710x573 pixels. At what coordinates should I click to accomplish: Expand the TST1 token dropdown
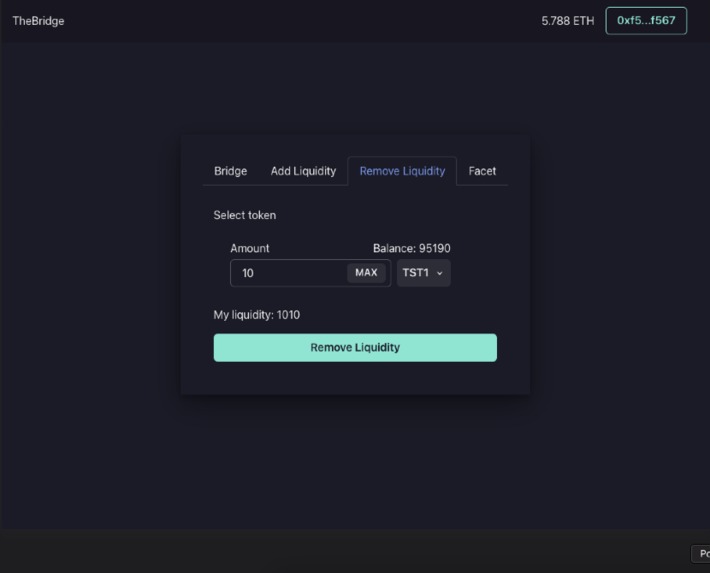423,273
